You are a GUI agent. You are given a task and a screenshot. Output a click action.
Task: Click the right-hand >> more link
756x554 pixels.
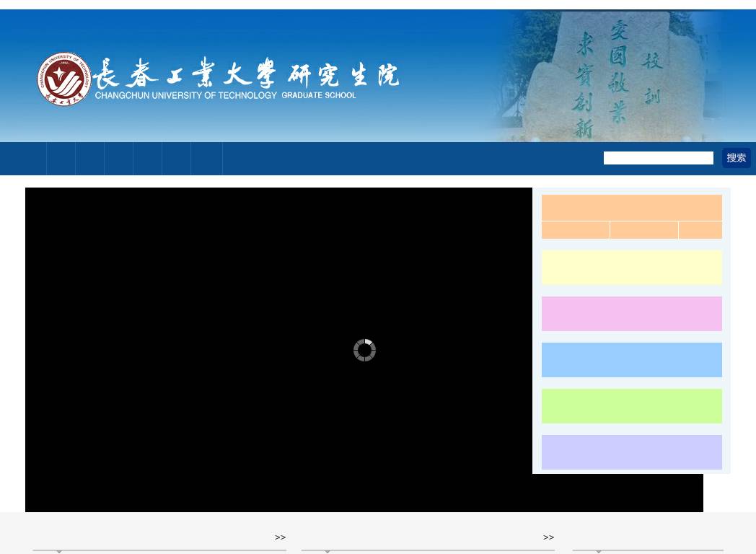tap(548, 537)
